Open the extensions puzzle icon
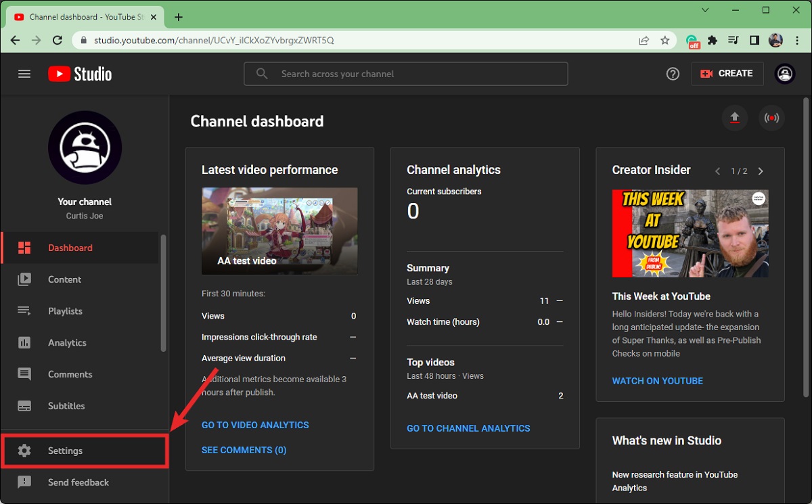The width and height of the screenshot is (812, 504). [713, 41]
